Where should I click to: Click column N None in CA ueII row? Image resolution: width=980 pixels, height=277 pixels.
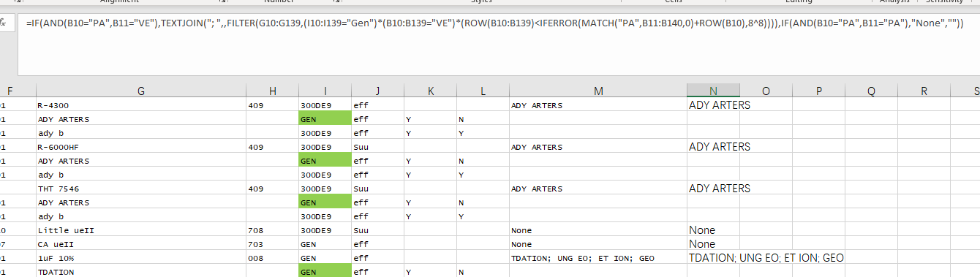point(713,244)
